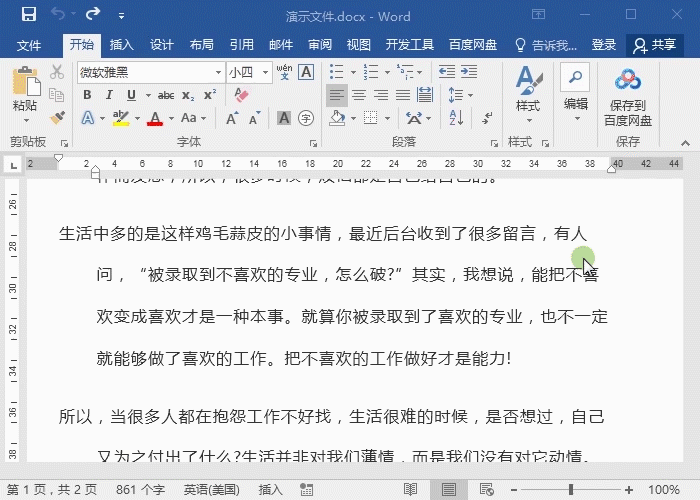Image resolution: width=700 pixels, height=500 pixels.
Task: Click the 登录 sign-in link
Action: 604,45
